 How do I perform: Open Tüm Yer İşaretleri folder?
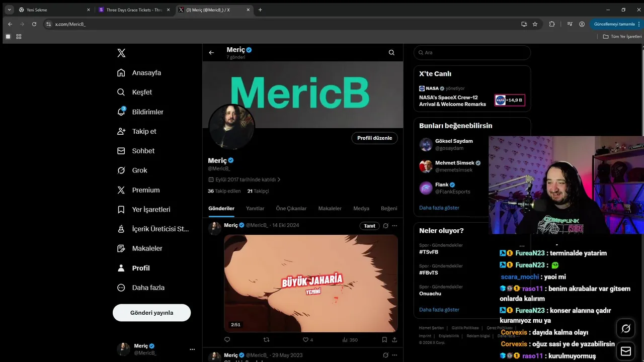pos(622,36)
